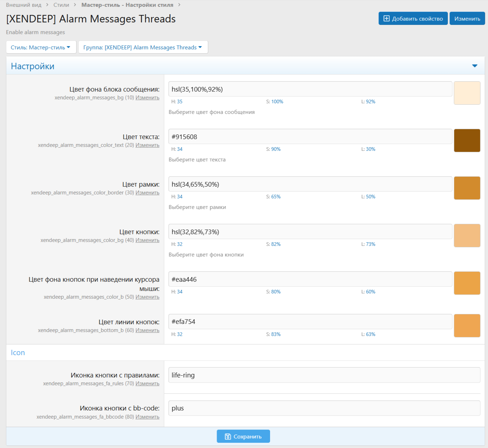Navigate to the Мастер-стиль - Настройки стиля breadcrumb
This screenshot has width=488, height=448.
point(127,5)
